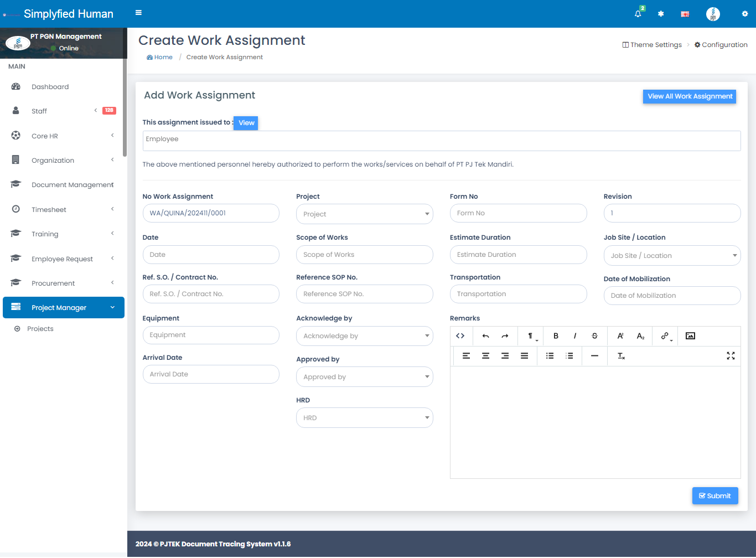Click the Italic formatting icon
Image resolution: width=756 pixels, height=558 pixels.
click(x=575, y=336)
